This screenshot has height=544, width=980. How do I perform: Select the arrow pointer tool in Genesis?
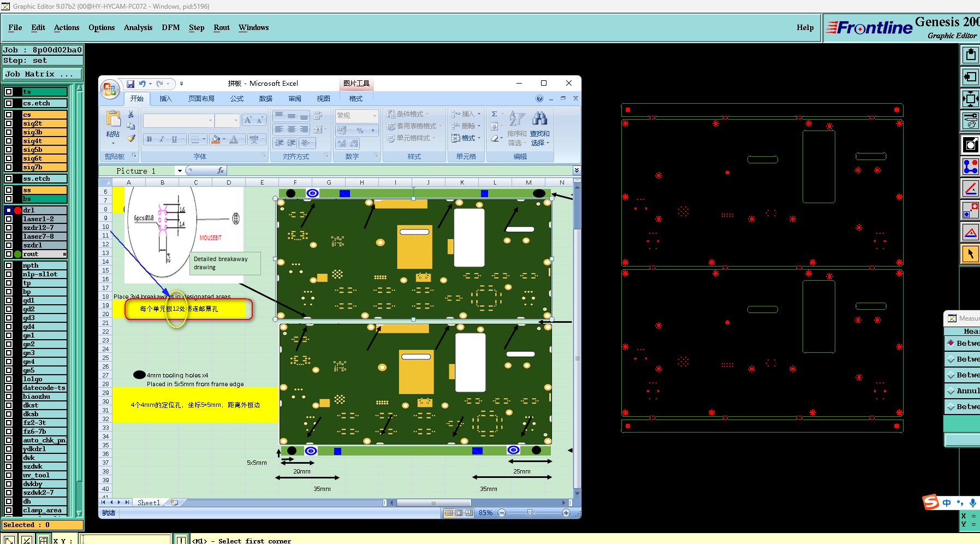(970, 253)
